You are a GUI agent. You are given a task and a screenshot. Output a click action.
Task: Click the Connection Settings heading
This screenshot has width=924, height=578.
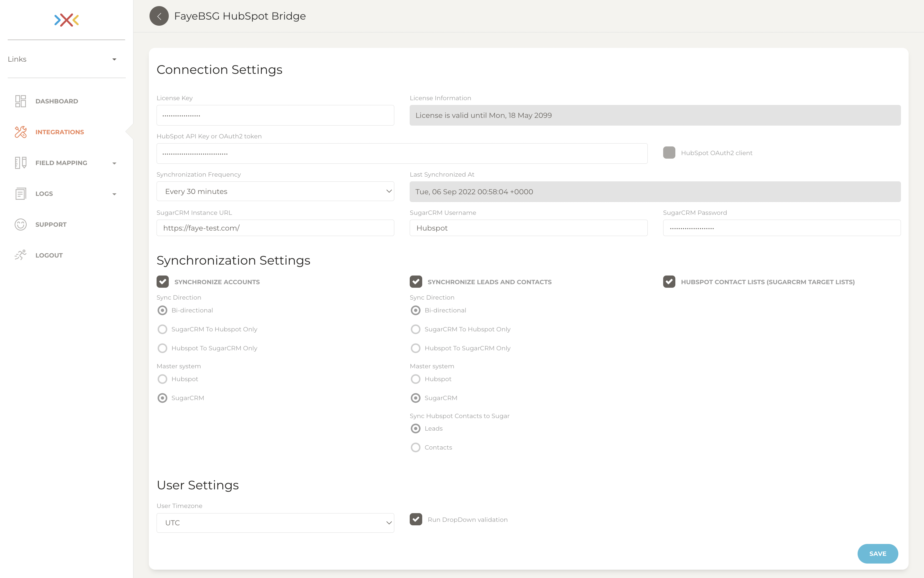pyautogui.click(x=219, y=70)
